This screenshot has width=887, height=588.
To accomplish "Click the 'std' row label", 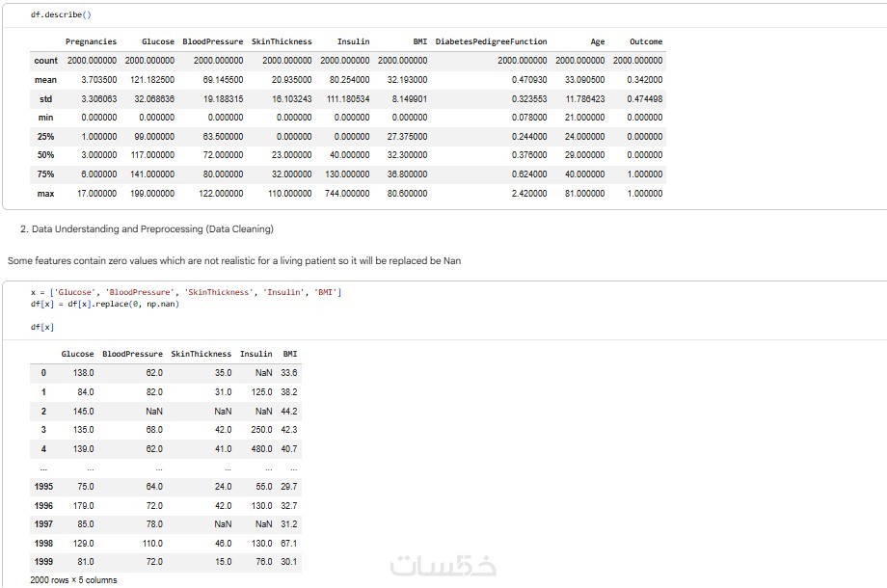I will pyautogui.click(x=46, y=99).
